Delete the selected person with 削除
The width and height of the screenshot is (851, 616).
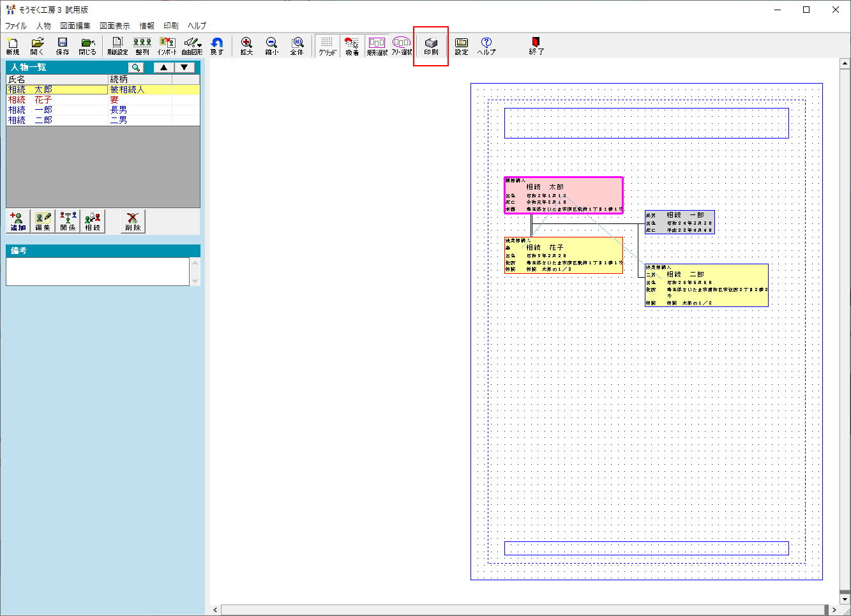coord(133,221)
